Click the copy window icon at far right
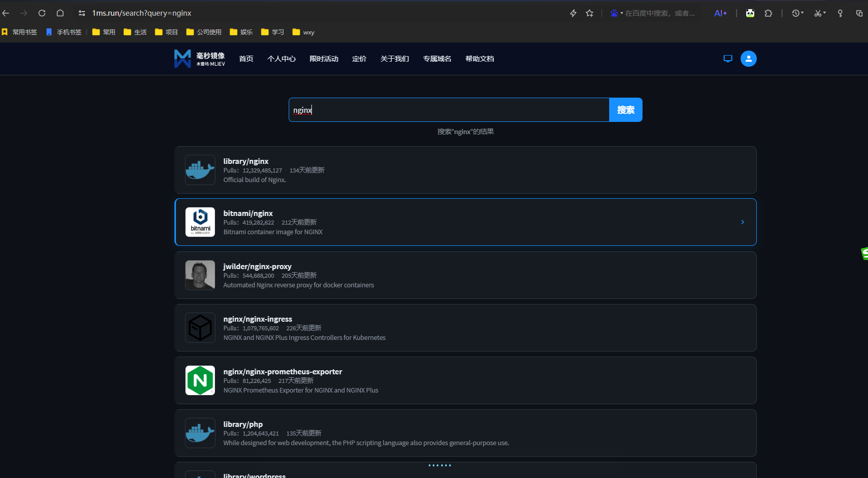Viewport: 868px width, 478px height. click(x=859, y=13)
